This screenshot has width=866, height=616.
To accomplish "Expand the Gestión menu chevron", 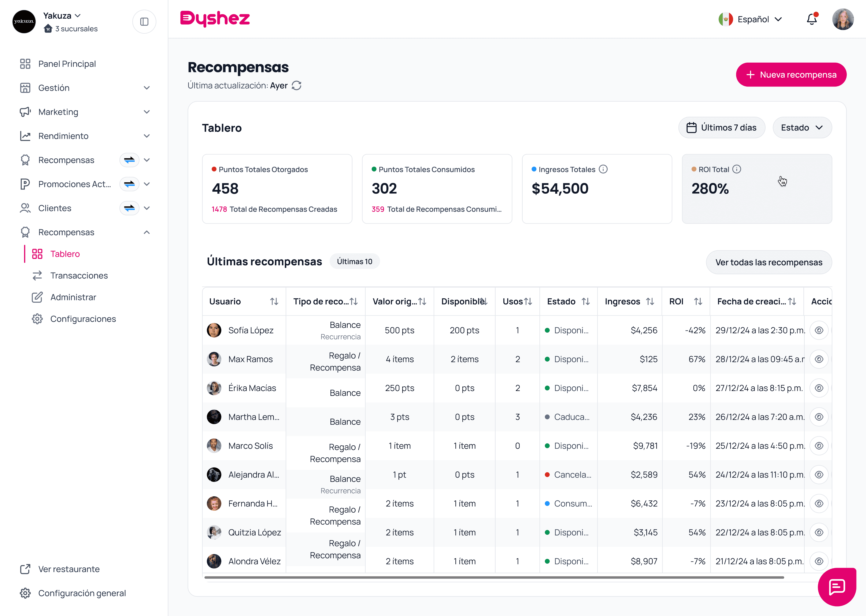I will pos(147,88).
